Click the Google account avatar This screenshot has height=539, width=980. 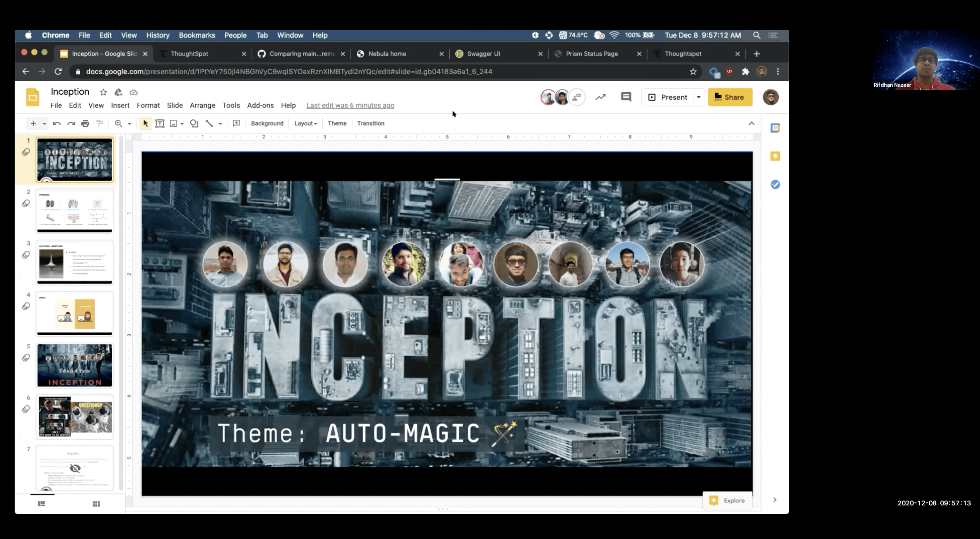tap(770, 97)
